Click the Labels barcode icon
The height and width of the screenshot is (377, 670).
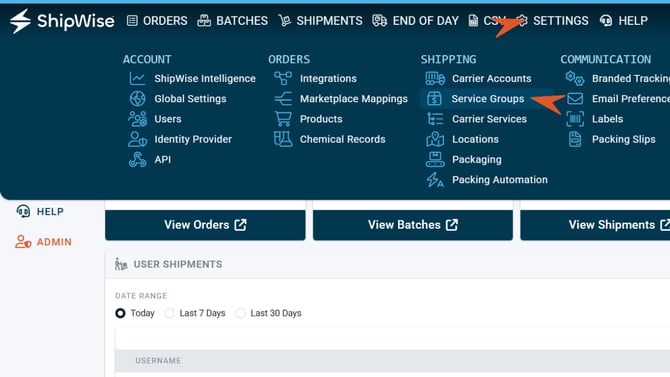click(x=575, y=119)
